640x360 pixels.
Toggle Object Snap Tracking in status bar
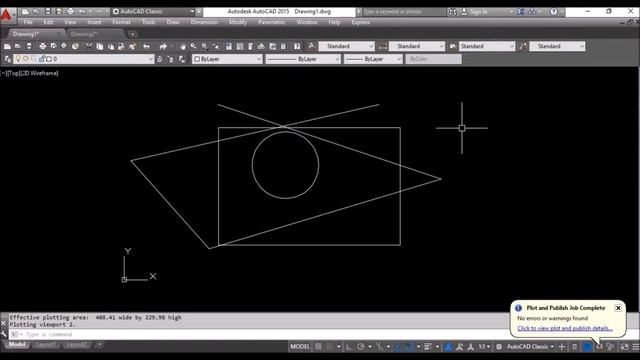pyautogui.click(x=398, y=347)
